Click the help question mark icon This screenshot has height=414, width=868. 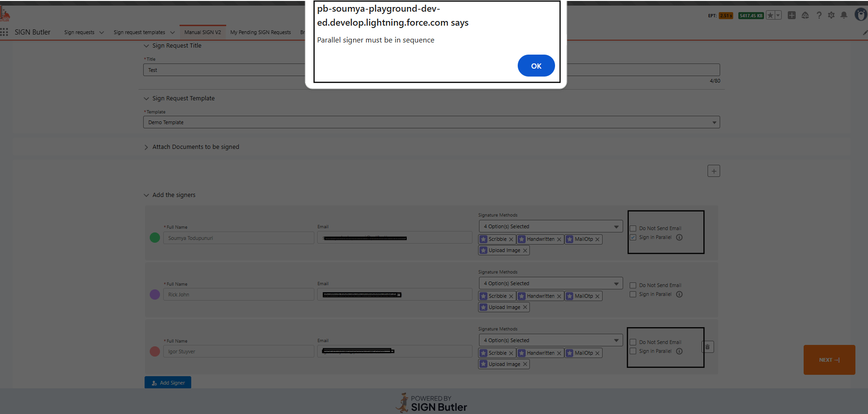point(819,15)
